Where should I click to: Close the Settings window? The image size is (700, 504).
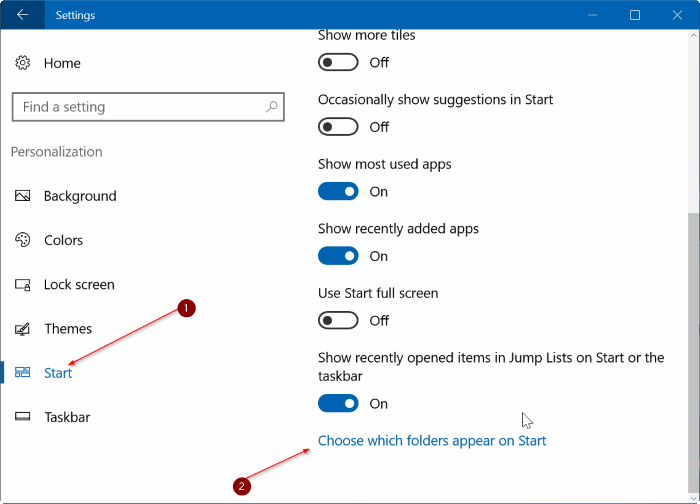677,15
